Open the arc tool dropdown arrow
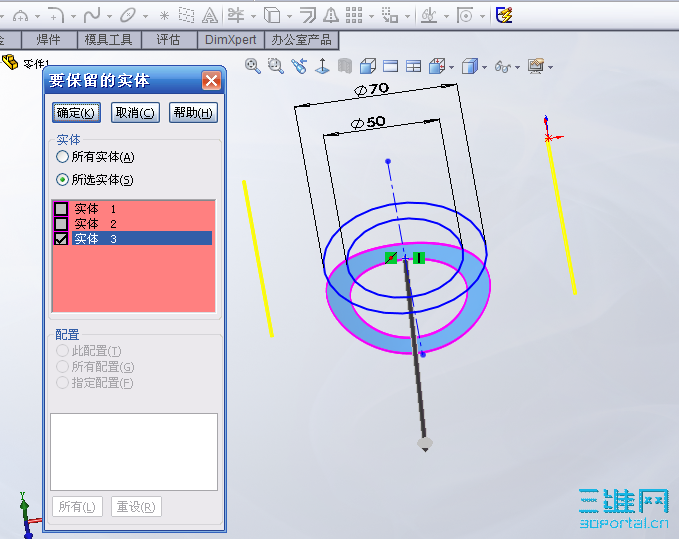The height and width of the screenshot is (539, 679). pyautogui.click(x=37, y=17)
